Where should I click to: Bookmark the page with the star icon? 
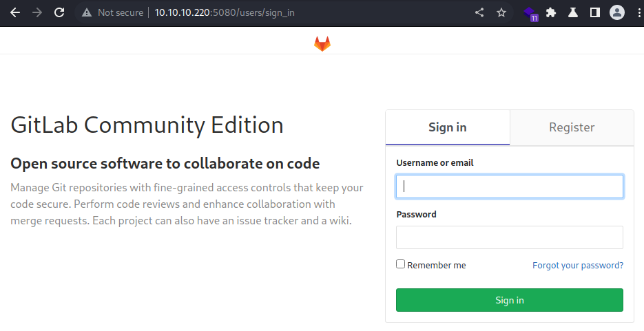pyautogui.click(x=501, y=12)
